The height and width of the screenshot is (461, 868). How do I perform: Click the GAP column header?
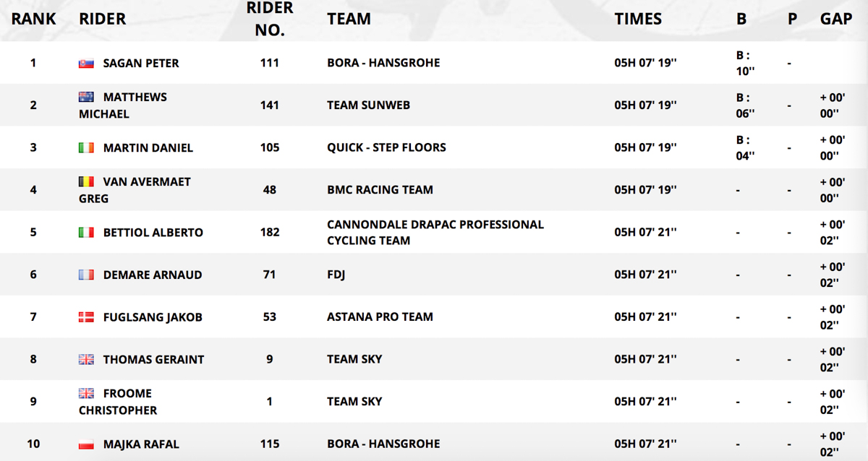836,20
